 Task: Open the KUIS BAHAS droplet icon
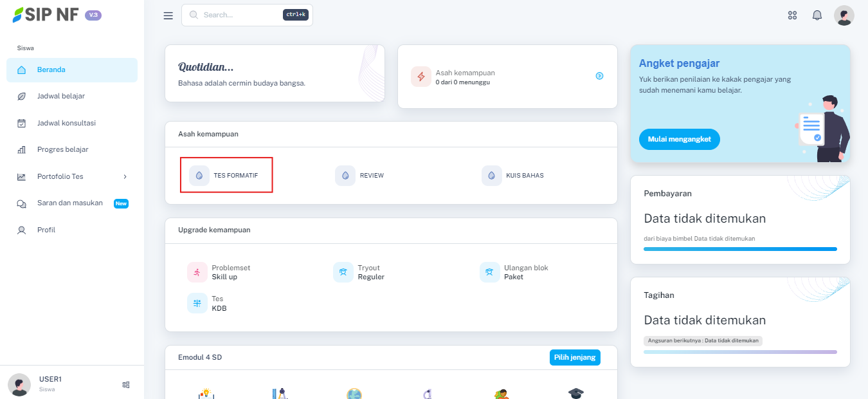[491, 176]
